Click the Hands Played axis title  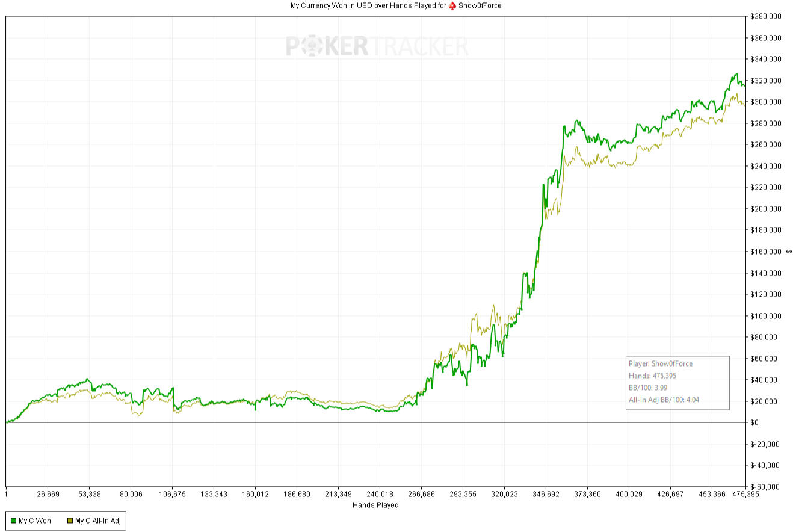375,506
